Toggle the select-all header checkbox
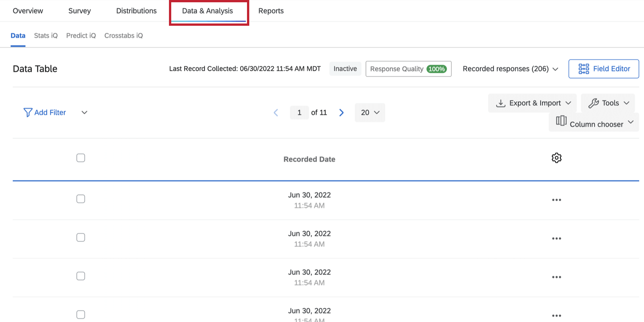 pos(81,158)
